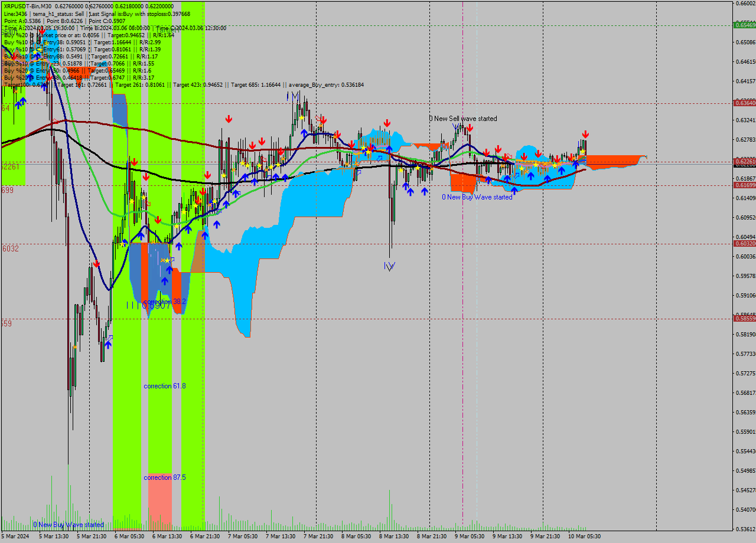756x543 pixels.
Task: Select the Buy line with R/R:1.55
Action: pyautogui.click(x=79, y=63)
